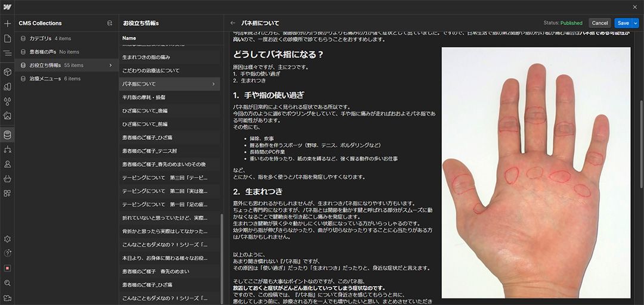
Task: Click the chevron on the バネ指について row
Action: point(213,84)
